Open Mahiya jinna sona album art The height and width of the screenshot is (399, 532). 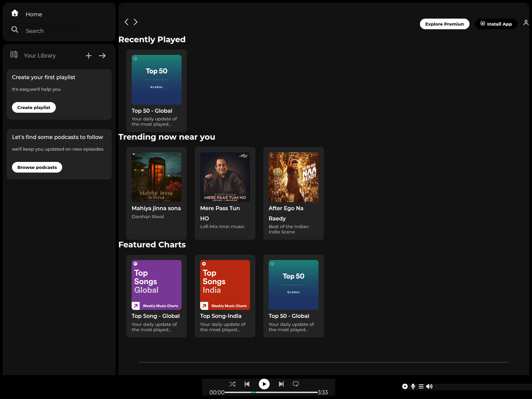pos(157,177)
